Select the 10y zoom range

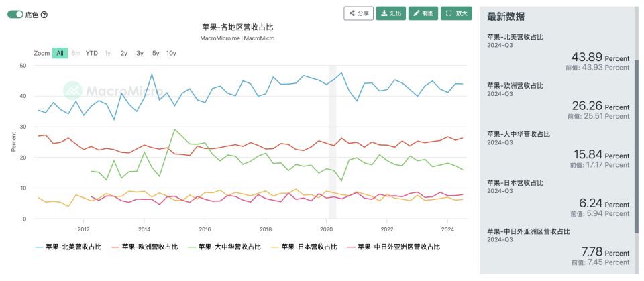pos(171,53)
